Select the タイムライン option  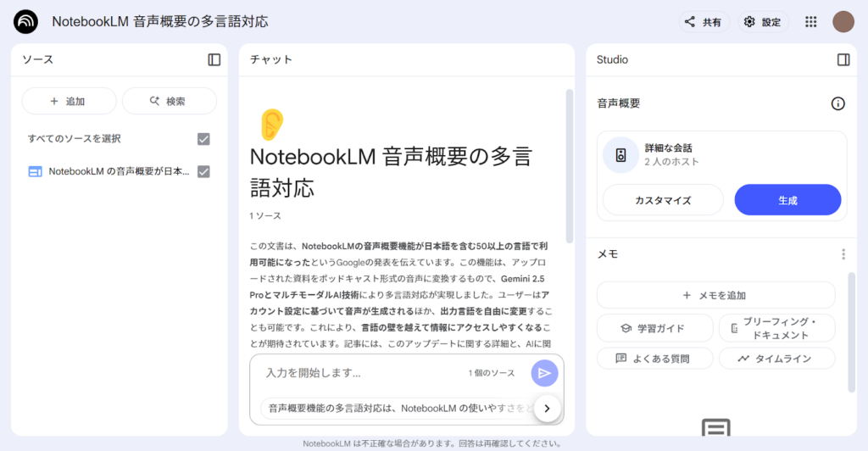[776, 359]
